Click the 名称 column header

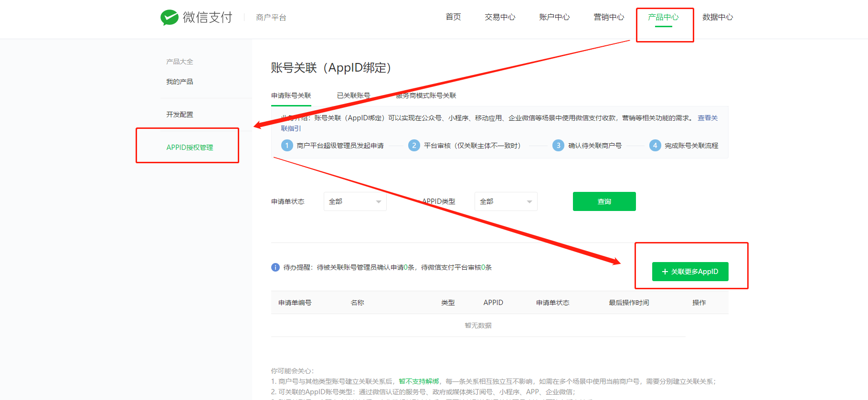point(358,303)
